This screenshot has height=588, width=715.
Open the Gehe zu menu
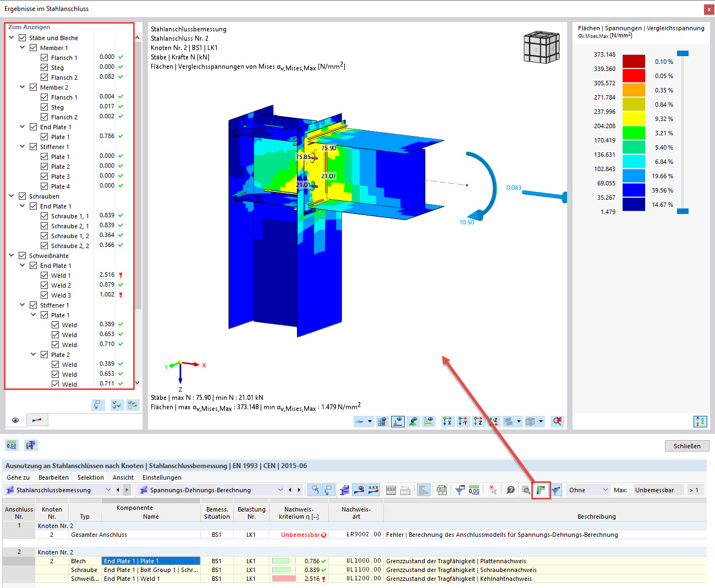click(18, 477)
